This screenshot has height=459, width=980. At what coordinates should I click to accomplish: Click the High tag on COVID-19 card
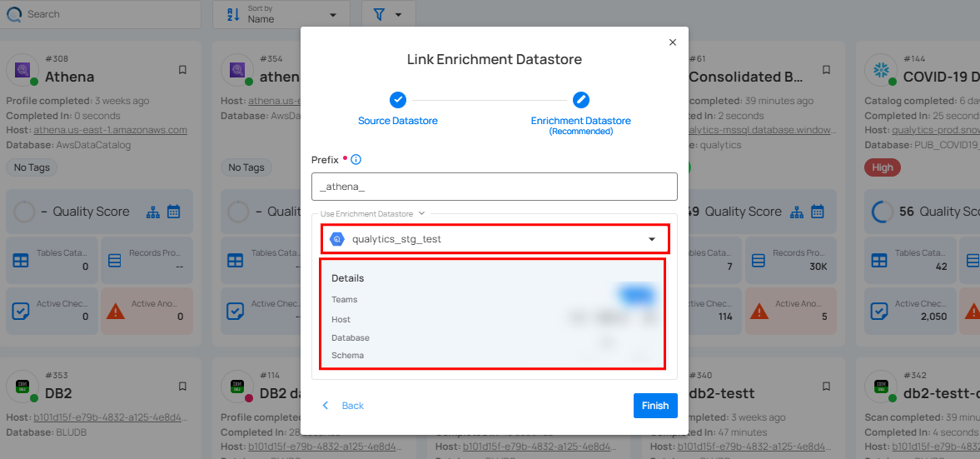(x=883, y=167)
